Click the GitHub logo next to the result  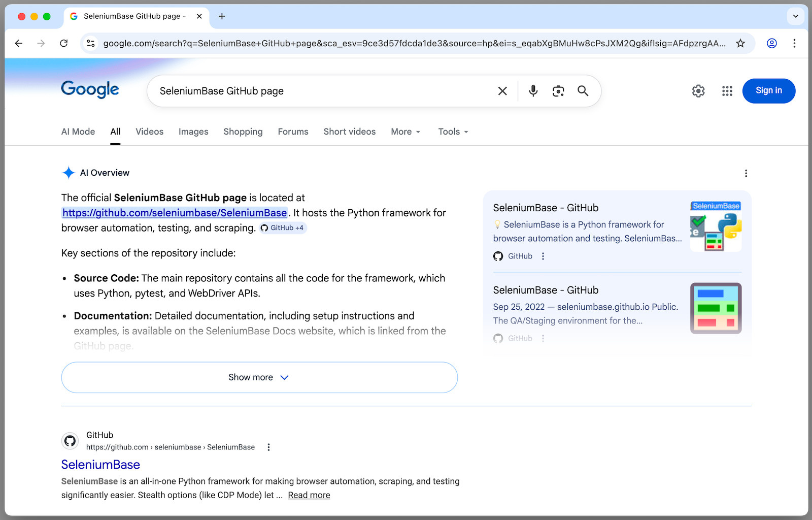(x=70, y=440)
